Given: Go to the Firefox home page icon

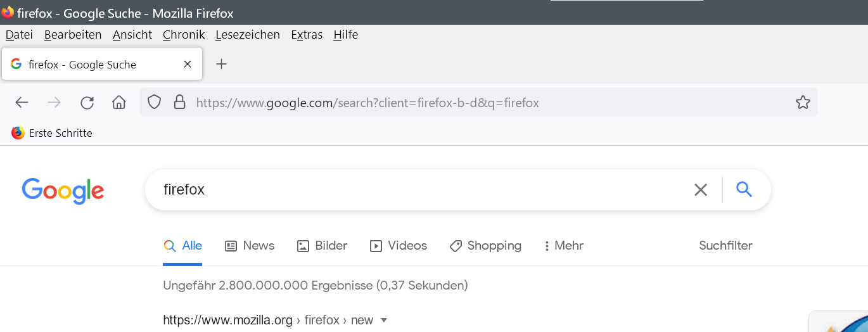Looking at the screenshot, I should click(x=118, y=103).
